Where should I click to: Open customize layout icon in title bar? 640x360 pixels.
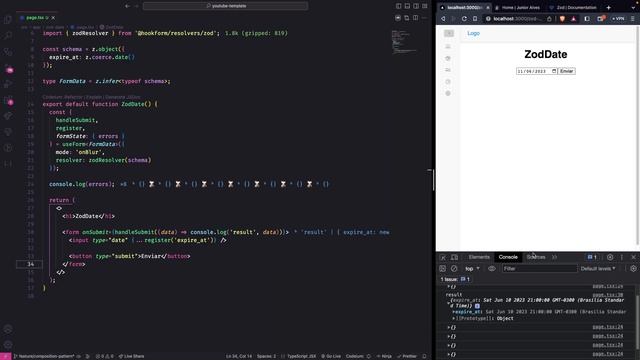tap(425, 6)
